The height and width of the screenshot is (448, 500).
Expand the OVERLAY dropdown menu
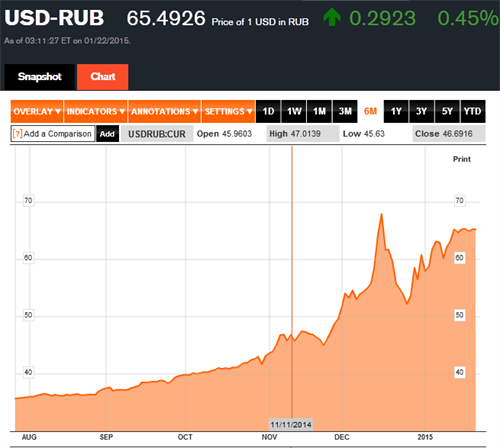37,111
